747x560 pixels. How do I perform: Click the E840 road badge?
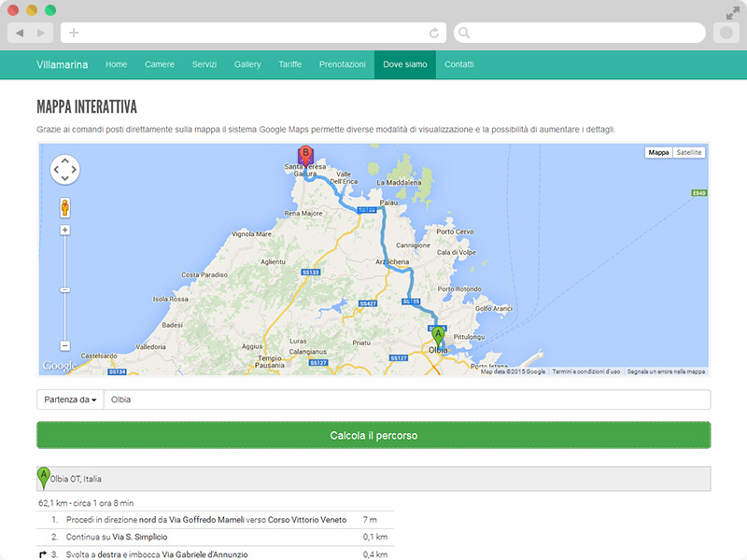click(x=698, y=193)
